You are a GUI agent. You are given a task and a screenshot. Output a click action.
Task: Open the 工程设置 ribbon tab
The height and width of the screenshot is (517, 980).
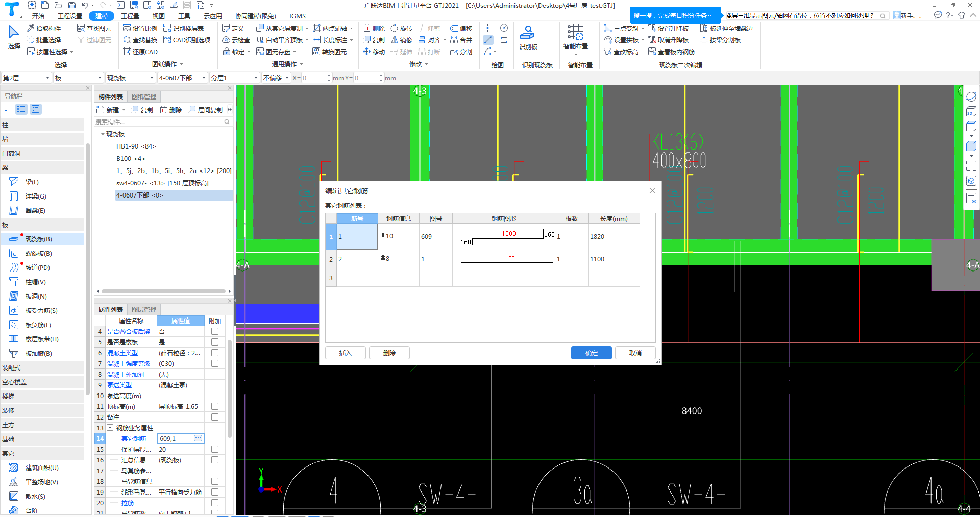[70, 16]
